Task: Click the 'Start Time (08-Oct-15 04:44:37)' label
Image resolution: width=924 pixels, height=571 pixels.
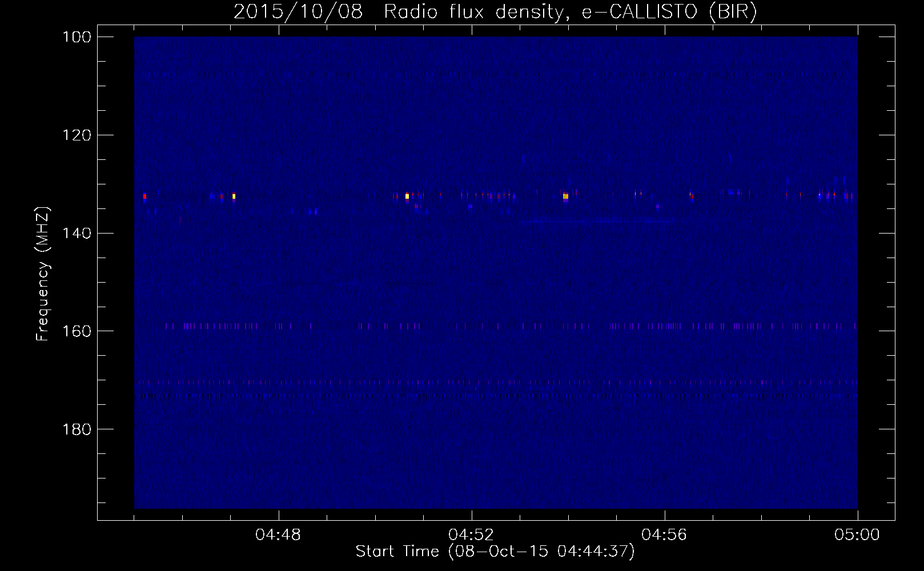Action: tap(495, 551)
